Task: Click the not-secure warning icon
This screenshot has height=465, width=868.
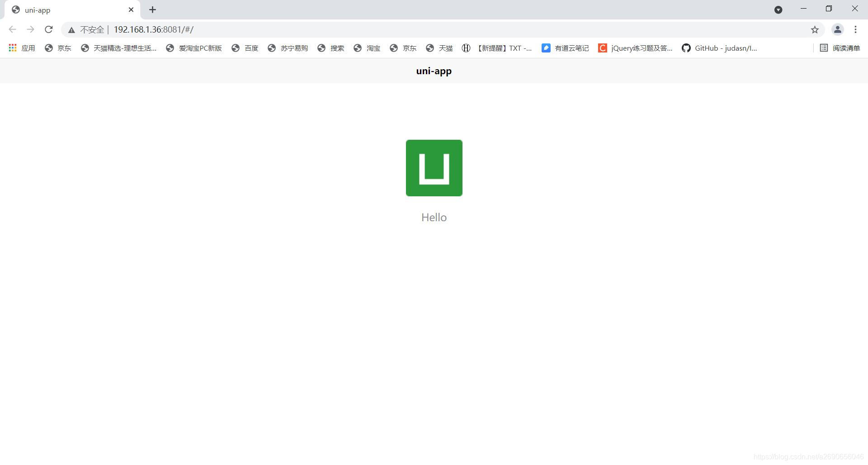Action: point(71,30)
